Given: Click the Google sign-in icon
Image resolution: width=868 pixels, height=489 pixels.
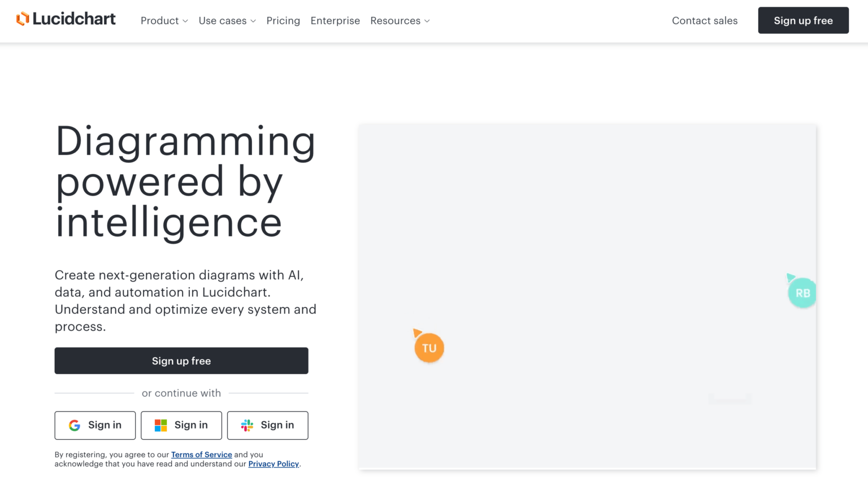Looking at the screenshot, I should pyautogui.click(x=75, y=425).
